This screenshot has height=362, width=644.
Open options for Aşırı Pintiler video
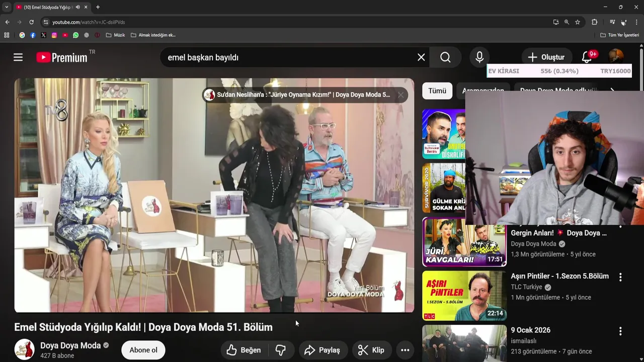(620, 277)
